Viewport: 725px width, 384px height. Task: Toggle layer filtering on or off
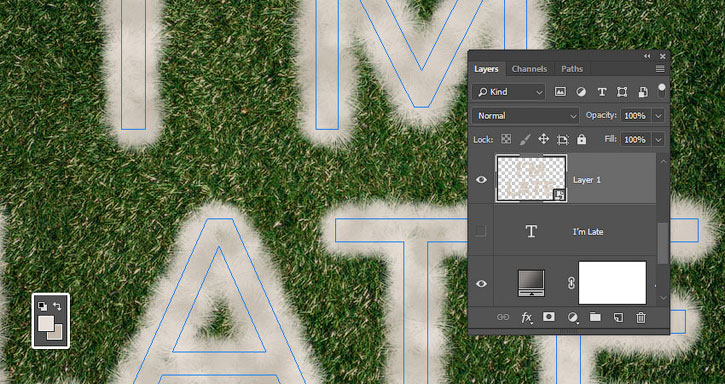pos(662,90)
